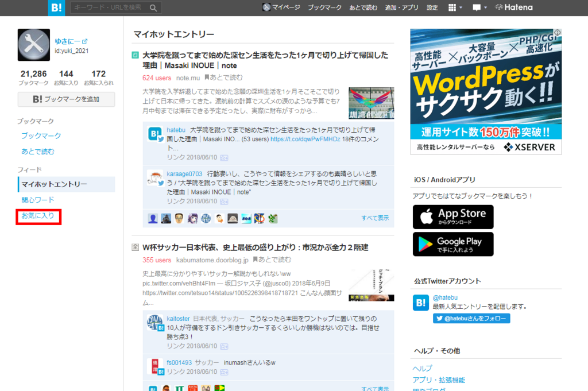This screenshot has width=588, height=391.
Task: Click bookmark link icon after karaage0703 comment date
Action: point(224,202)
